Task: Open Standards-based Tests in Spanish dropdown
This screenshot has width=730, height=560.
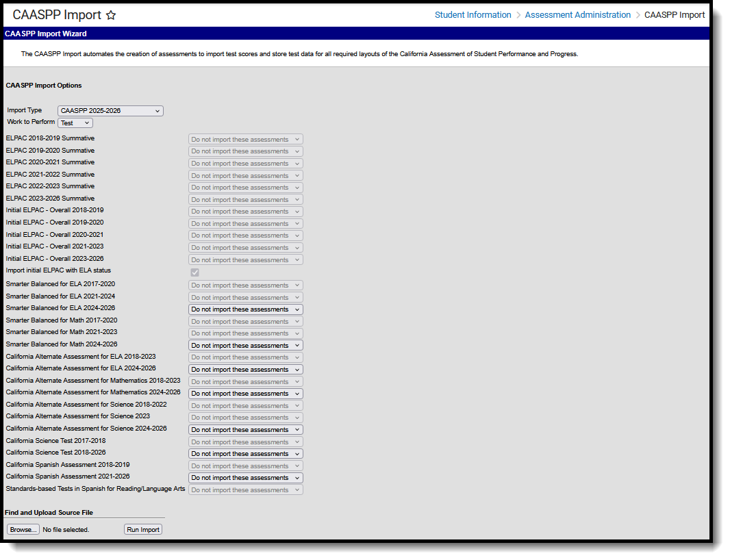Action: tap(246, 490)
